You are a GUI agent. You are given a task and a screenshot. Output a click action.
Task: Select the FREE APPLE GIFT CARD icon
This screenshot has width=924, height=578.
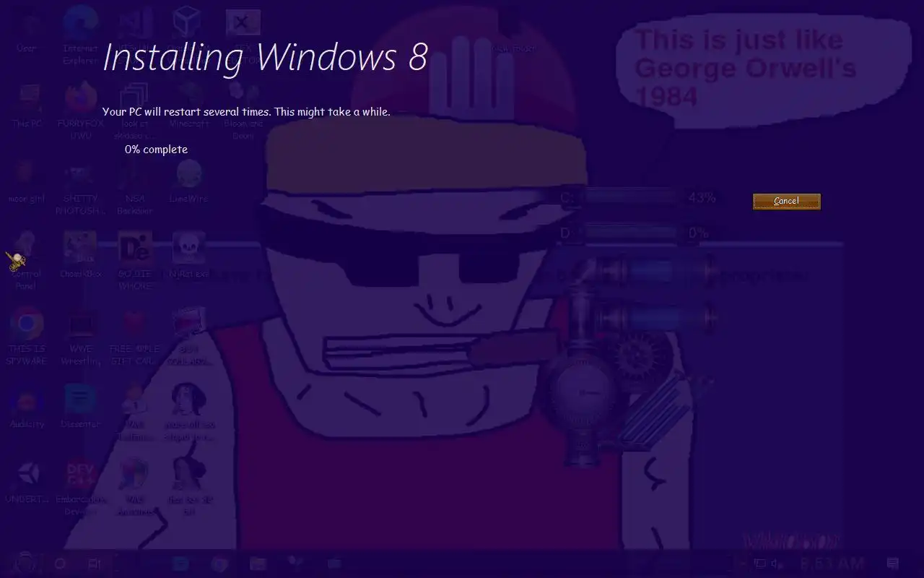pyautogui.click(x=134, y=336)
